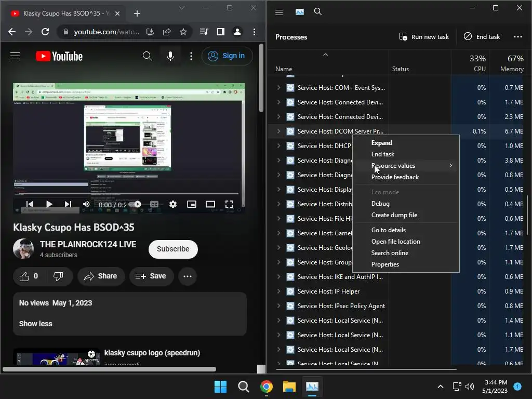This screenshot has width=532, height=399.
Task: Choose End task in the context menu
Action: [383, 154]
